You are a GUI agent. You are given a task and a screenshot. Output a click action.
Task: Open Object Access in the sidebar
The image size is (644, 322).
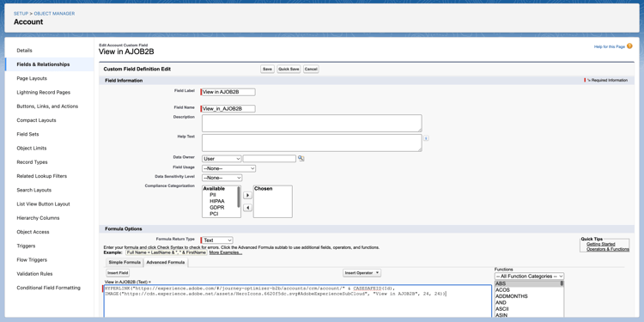33,232
